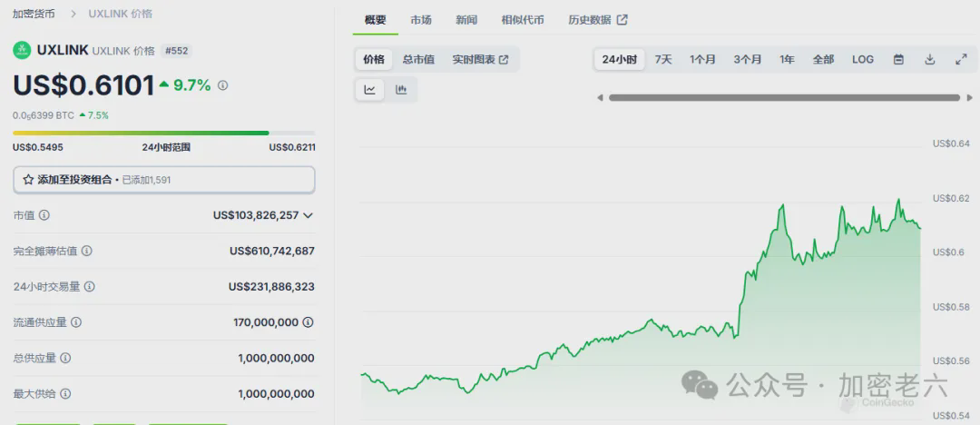Select 7天 time range
The height and width of the screenshot is (425, 980).
tap(663, 59)
